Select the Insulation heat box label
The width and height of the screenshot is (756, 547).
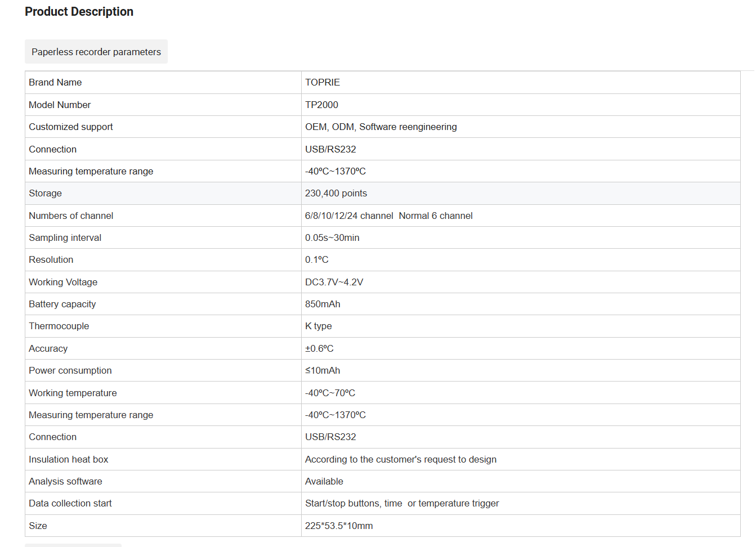[x=69, y=459]
